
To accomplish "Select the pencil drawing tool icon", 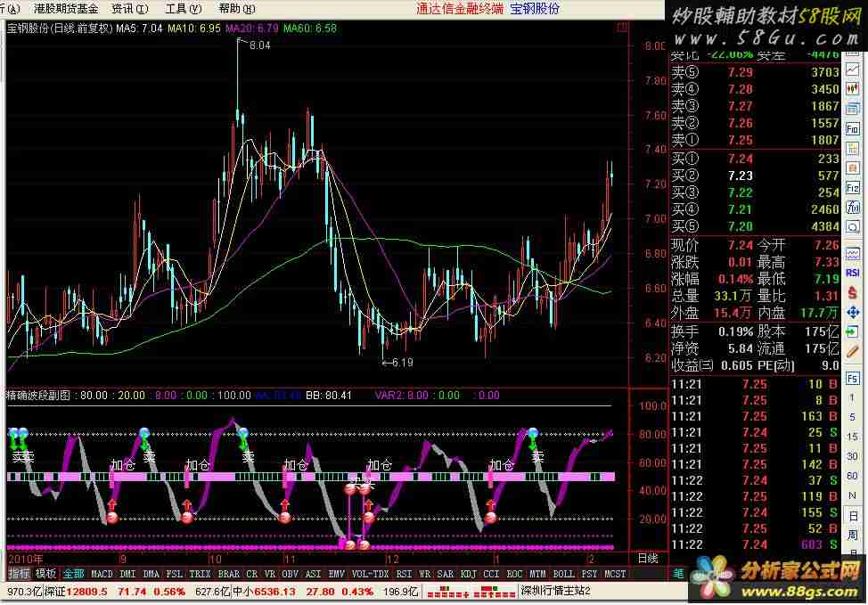I will 853,352.
